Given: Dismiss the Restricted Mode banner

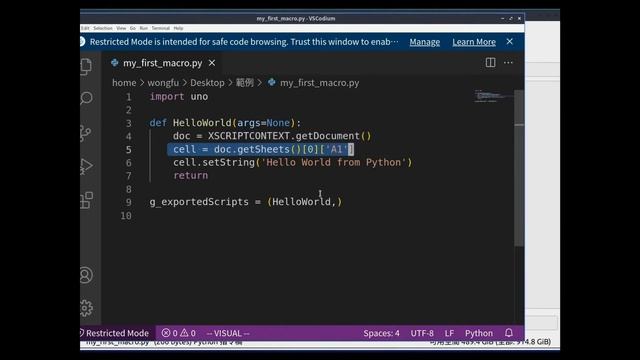Looking at the screenshot, I should coord(509,41).
